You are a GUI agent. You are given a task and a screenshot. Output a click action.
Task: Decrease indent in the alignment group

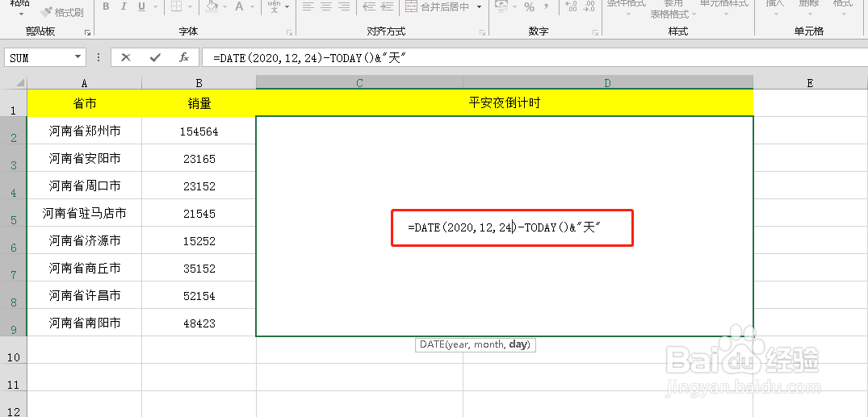pos(369,6)
